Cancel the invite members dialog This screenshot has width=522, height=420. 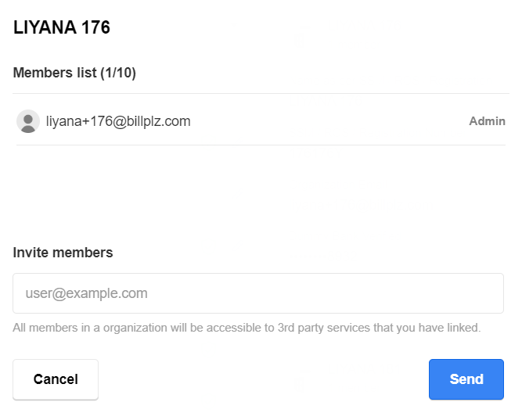pos(56,379)
